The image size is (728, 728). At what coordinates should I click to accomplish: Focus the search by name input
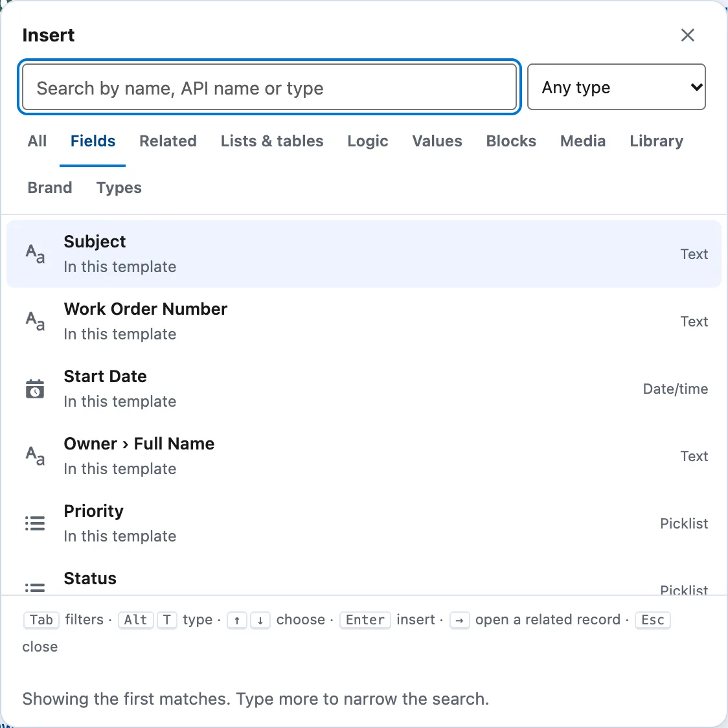point(269,87)
